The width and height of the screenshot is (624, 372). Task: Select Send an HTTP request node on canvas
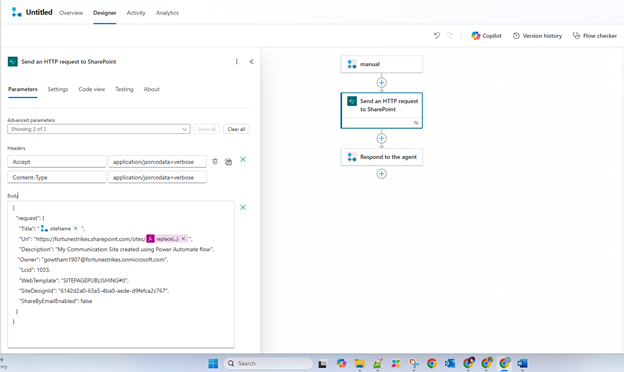point(381,110)
